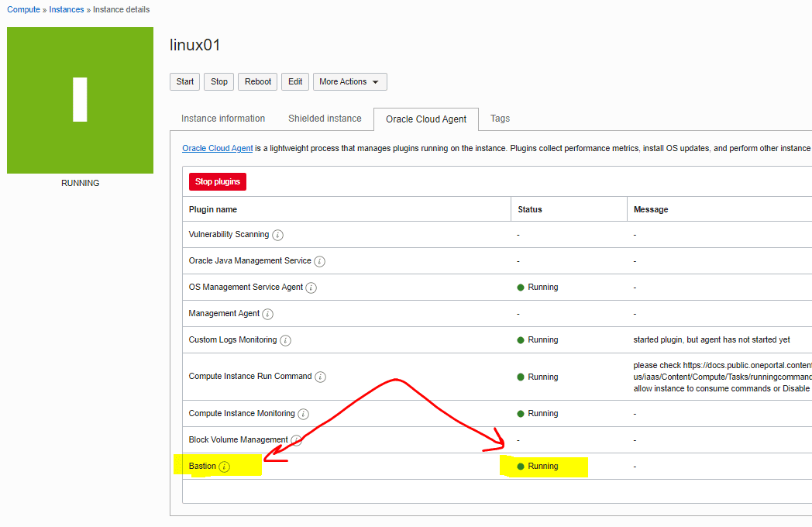Click Running status for Compute Instance Monitoring
This screenshot has height=527, width=812.
click(x=538, y=414)
